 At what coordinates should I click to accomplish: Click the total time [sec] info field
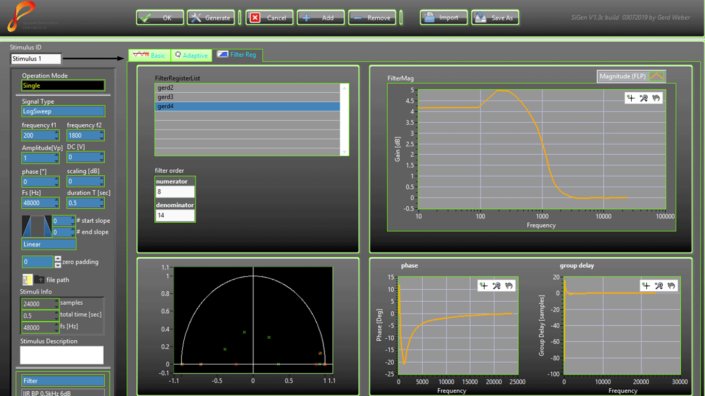click(38, 316)
